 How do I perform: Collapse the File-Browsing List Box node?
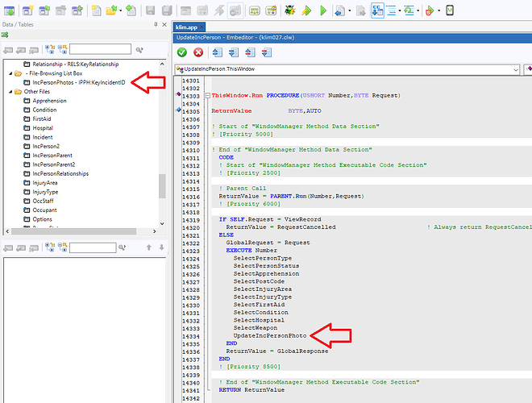pyautogui.click(x=10, y=73)
